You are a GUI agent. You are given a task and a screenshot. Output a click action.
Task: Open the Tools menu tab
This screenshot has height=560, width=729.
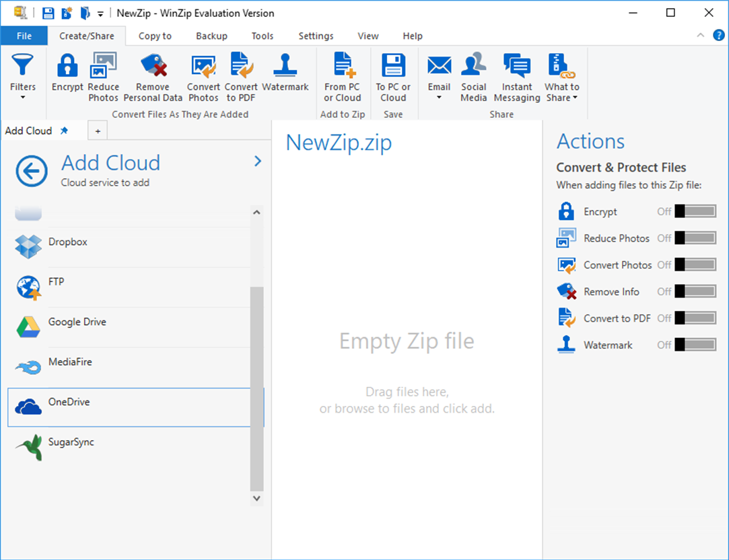pyautogui.click(x=262, y=36)
